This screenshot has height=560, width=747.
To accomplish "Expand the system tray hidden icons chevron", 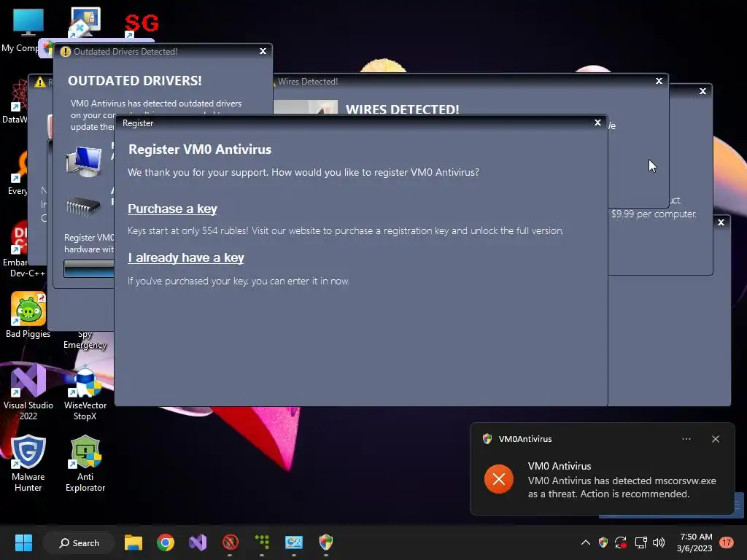I will pos(586,542).
